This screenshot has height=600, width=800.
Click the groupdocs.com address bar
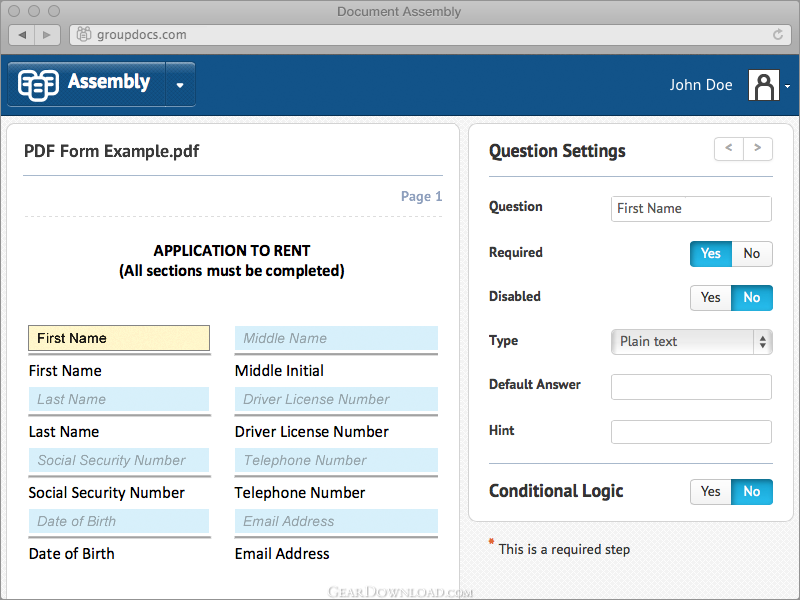pos(430,35)
